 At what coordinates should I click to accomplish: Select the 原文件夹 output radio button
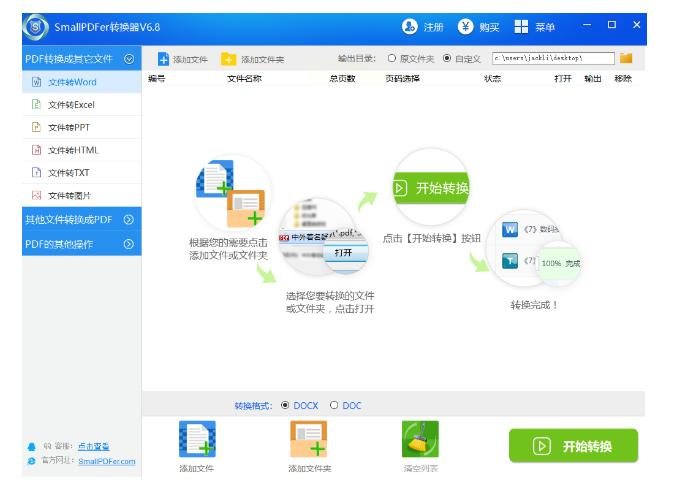391,58
